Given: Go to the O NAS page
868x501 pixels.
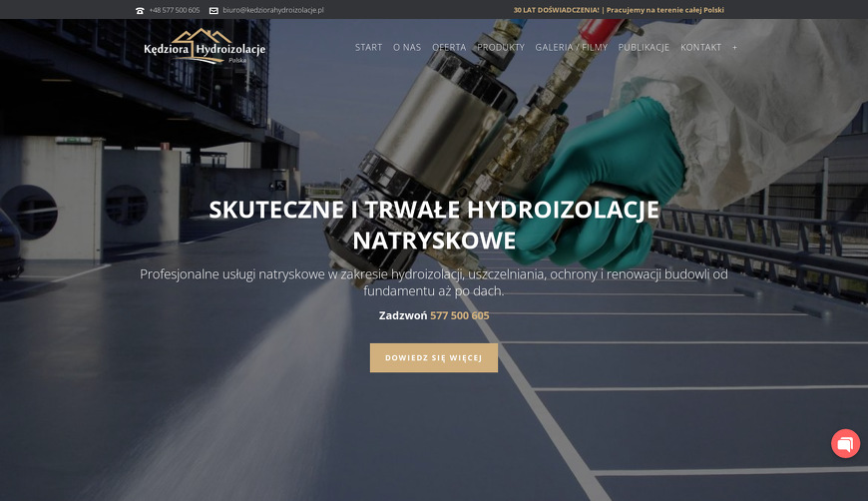Looking at the screenshot, I should point(407,48).
